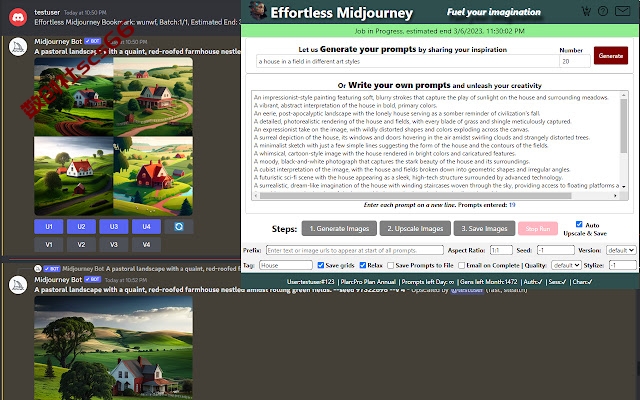Click the U3 upscale button

[x=114, y=227]
